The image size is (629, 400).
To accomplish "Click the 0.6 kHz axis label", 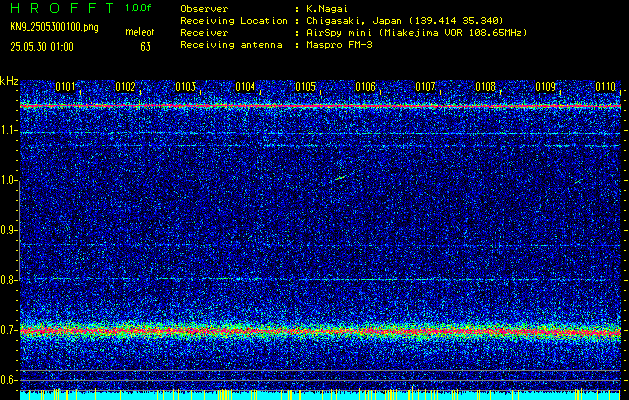I will [x=7, y=380].
